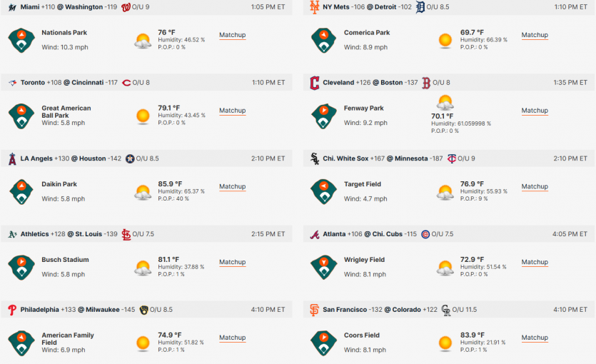Click the partly cloudy icon for Daikin Park
Image resolution: width=596 pixels, height=364 pixels.
click(143, 192)
